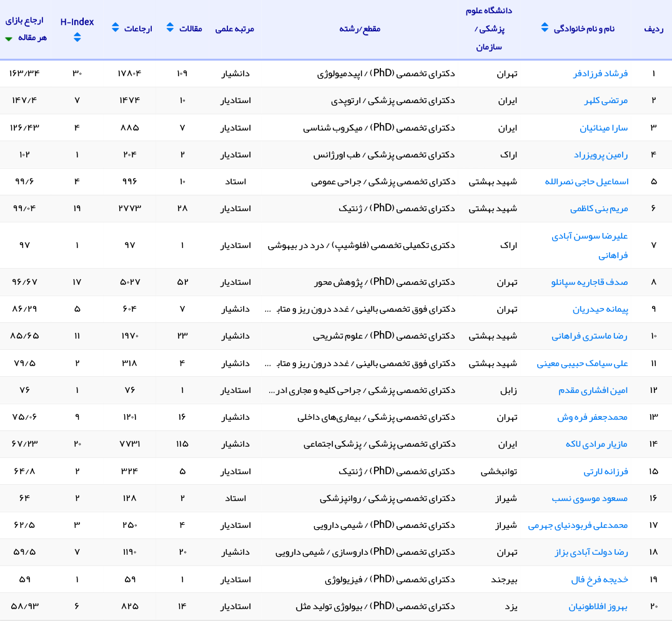Sort by name column arrows icon
This screenshot has height=621, width=672.
click(545, 27)
